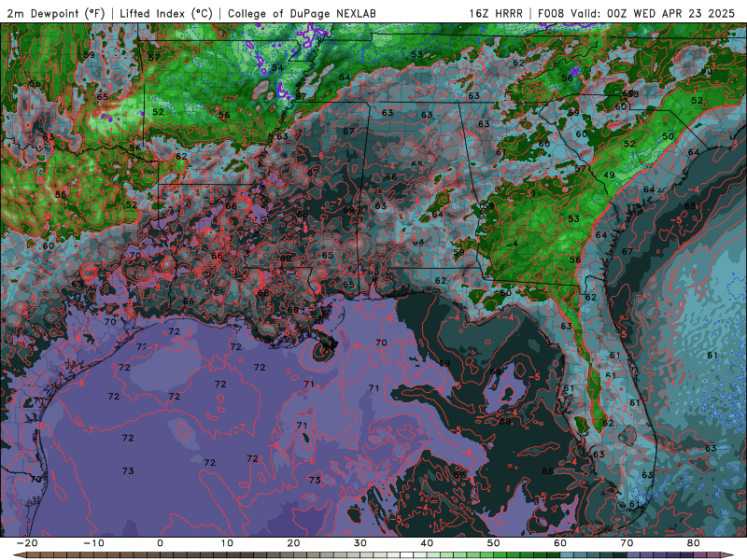Click the '-20' label on the color scale
Viewport: 747px width, 560px height.
(x=27, y=543)
